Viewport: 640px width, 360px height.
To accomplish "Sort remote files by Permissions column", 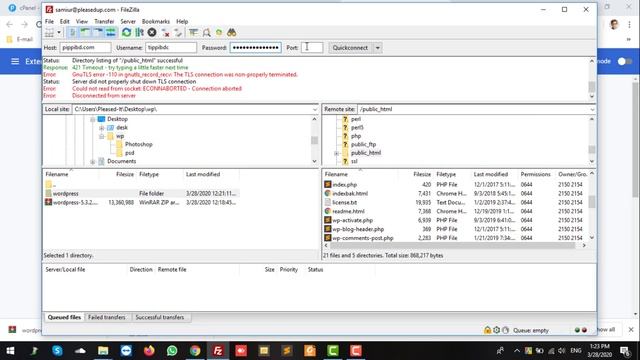I will tap(536, 174).
